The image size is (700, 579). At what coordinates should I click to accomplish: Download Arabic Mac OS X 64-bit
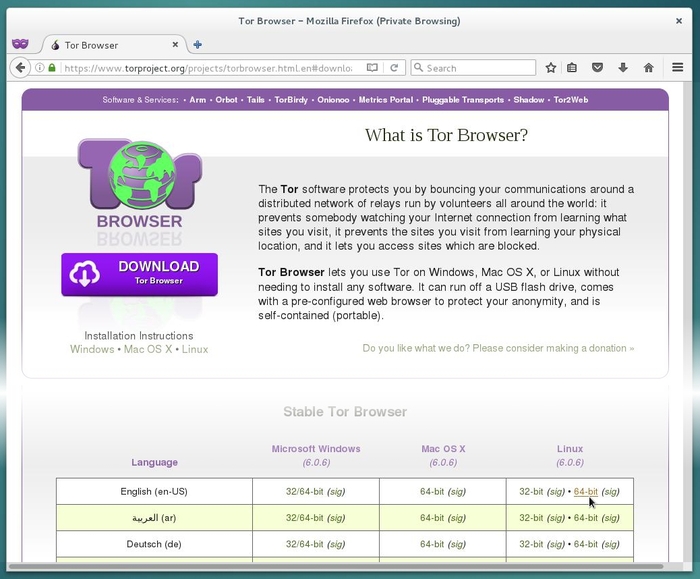[x=432, y=518]
